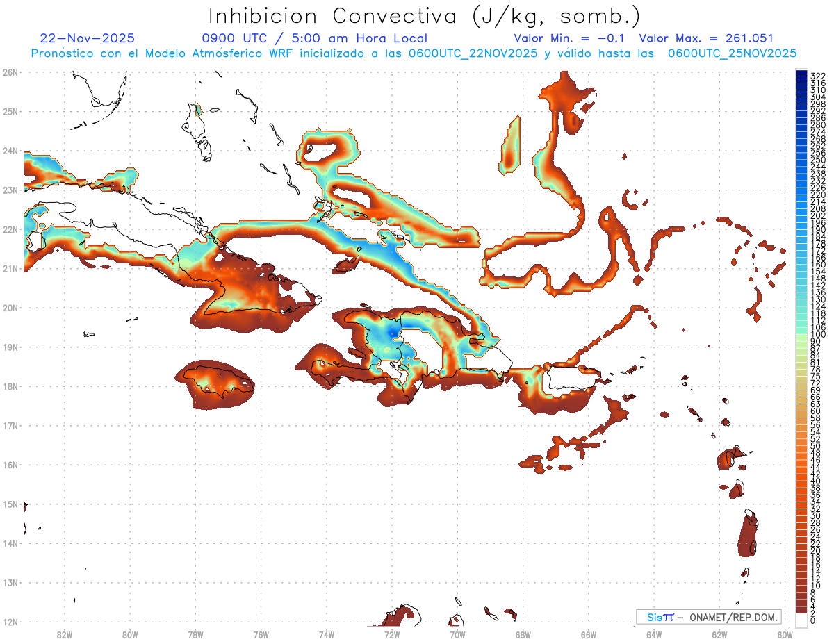Click the 80W longitude label
This screenshot has height=644, width=834.
(x=130, y=634)
